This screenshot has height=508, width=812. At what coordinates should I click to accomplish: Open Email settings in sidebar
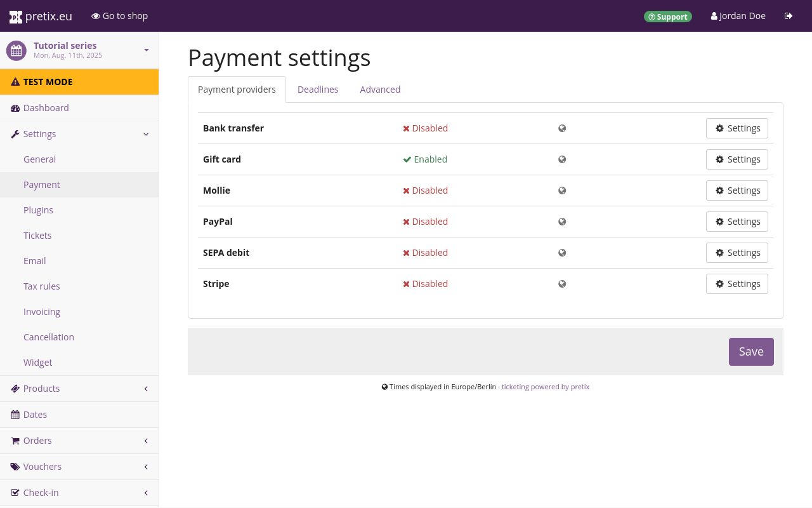[79, 261]
